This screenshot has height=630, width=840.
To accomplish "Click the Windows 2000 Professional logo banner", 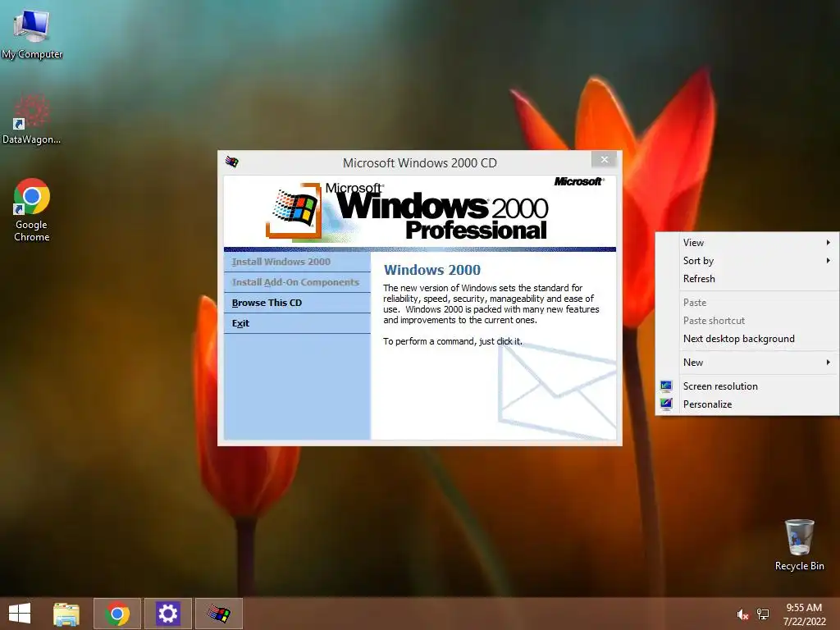I will click(420, 212).
